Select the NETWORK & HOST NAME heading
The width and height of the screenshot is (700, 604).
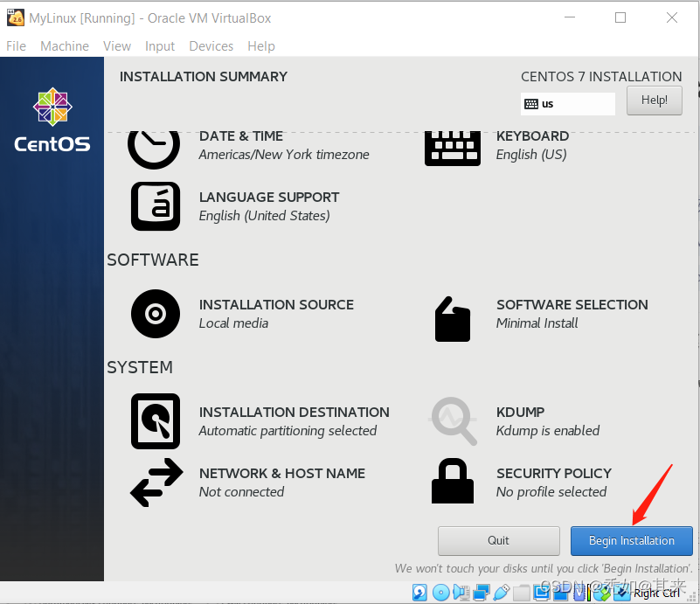pos(282,474)
